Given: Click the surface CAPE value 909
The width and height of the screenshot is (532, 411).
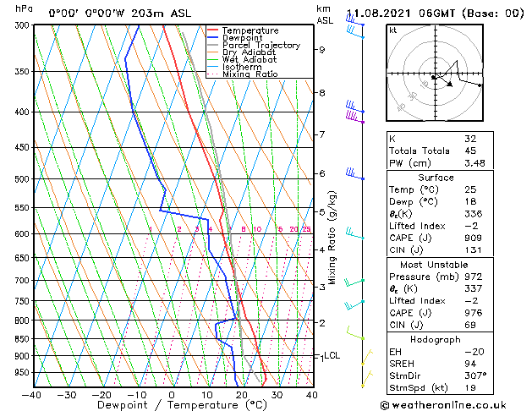Looking at the screenshot, I should [474, 238].
